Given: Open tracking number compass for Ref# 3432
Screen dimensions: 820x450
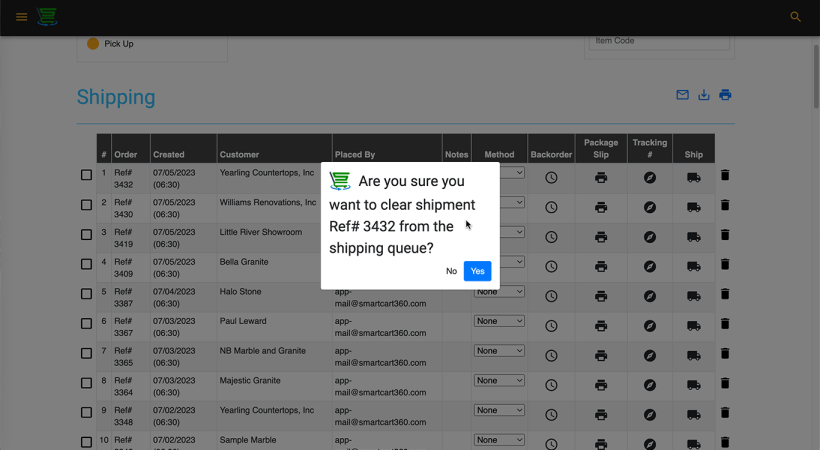Looking at the screenshot, I should pos(650,178).
